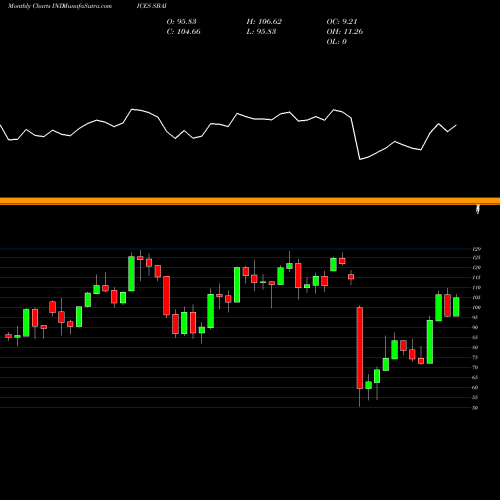Select the low value 'L: 95.83'
This screenshot has height=500, width=500.
(x=261, y=31)
